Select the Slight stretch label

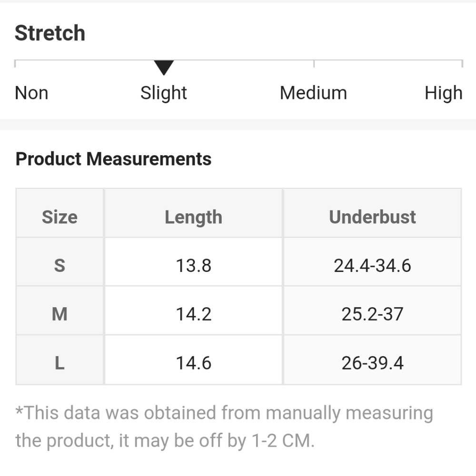[x=164, y=93]
